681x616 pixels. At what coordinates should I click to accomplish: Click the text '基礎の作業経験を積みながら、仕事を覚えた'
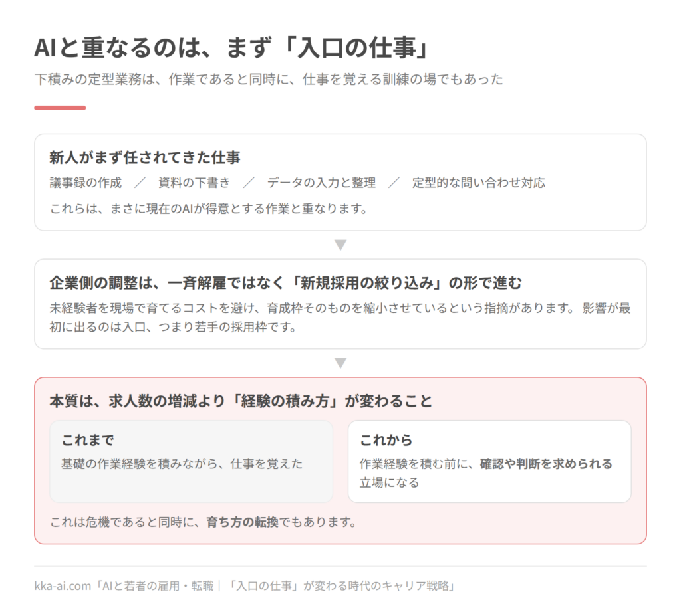coord(182,464)
